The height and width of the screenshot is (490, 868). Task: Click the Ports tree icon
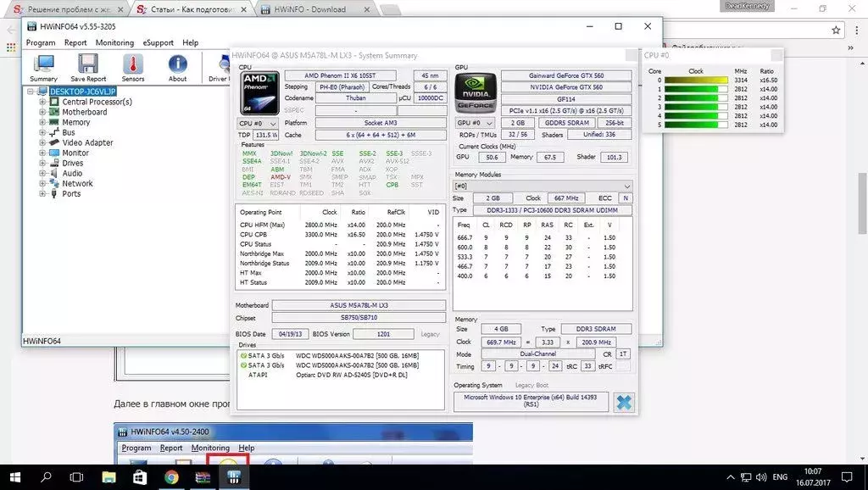54,194
